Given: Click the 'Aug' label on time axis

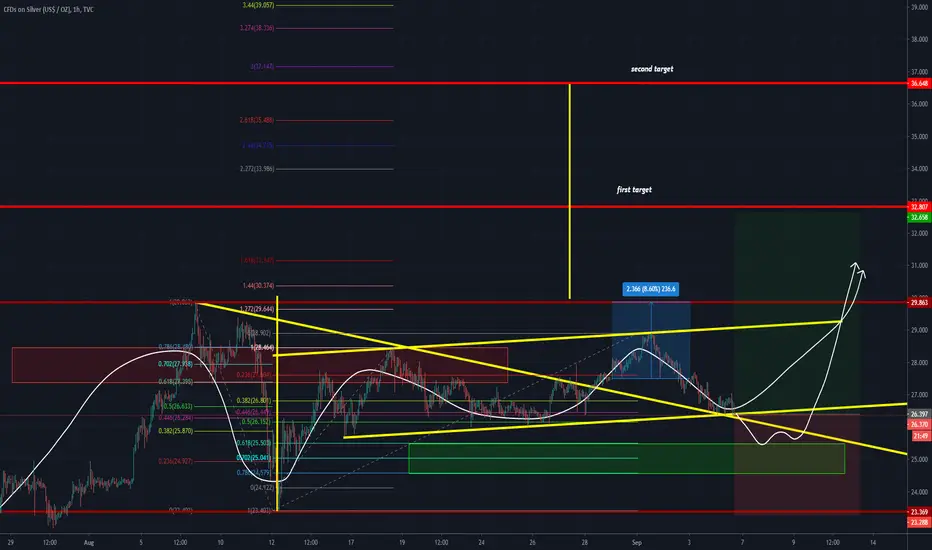Looking at the screenshot, I should click(89, 542).
